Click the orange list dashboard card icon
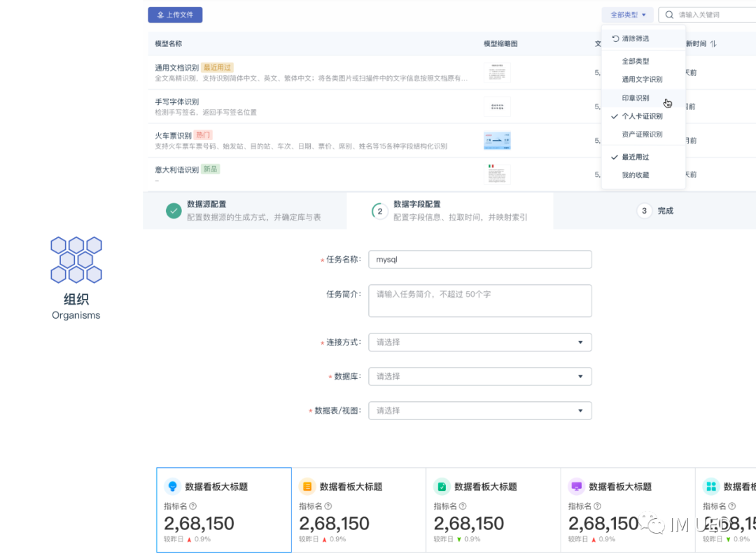The height and width of the screenshot is (556, 756). coord(307,486)
